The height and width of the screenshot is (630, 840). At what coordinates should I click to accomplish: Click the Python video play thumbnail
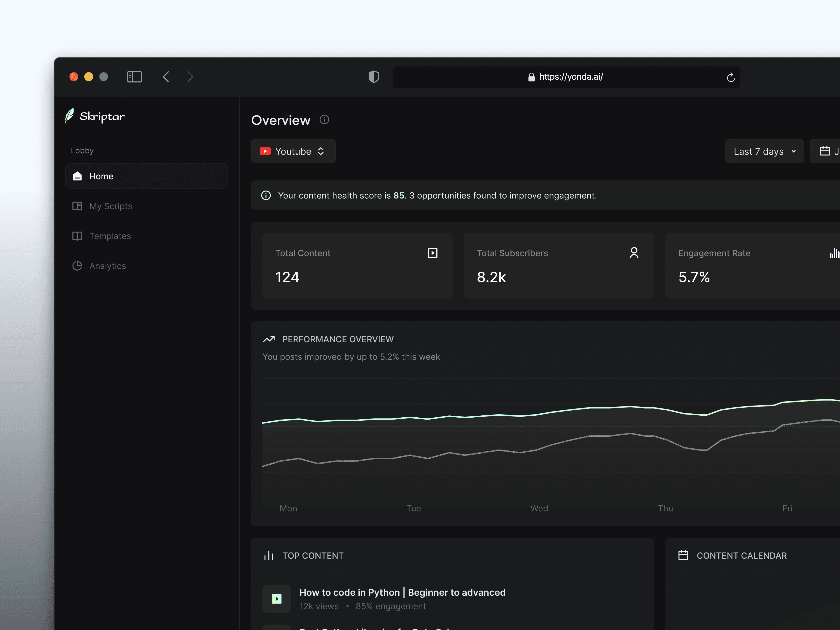276,599
